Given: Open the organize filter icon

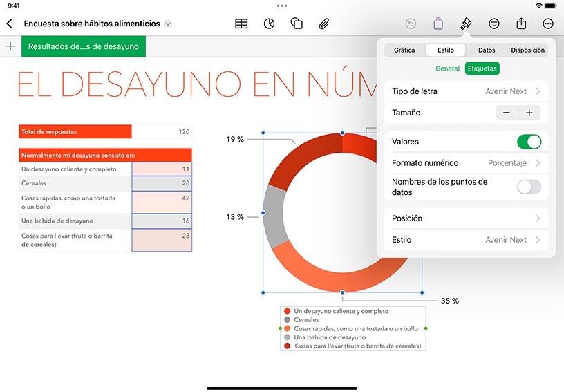Looking at the screenshot, I should [x=494, y=24].
